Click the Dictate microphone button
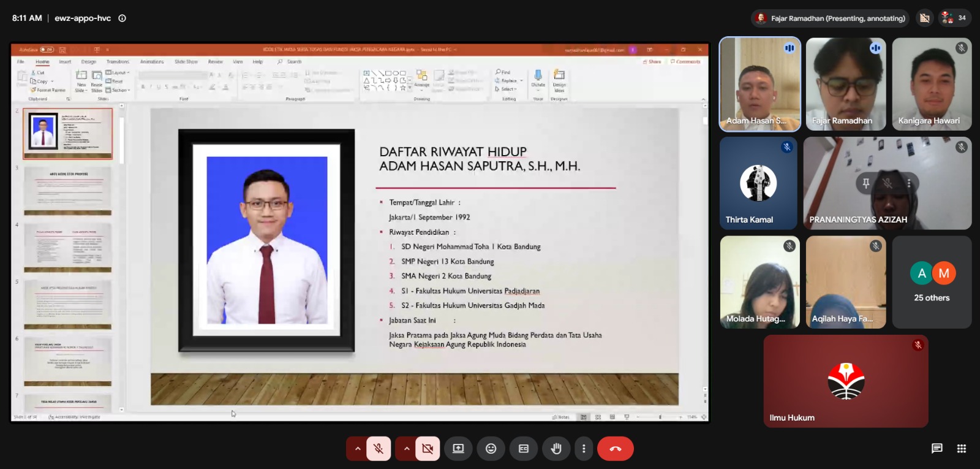The height and width of the screenshot is (469, 980). click(x=538, y=79)
